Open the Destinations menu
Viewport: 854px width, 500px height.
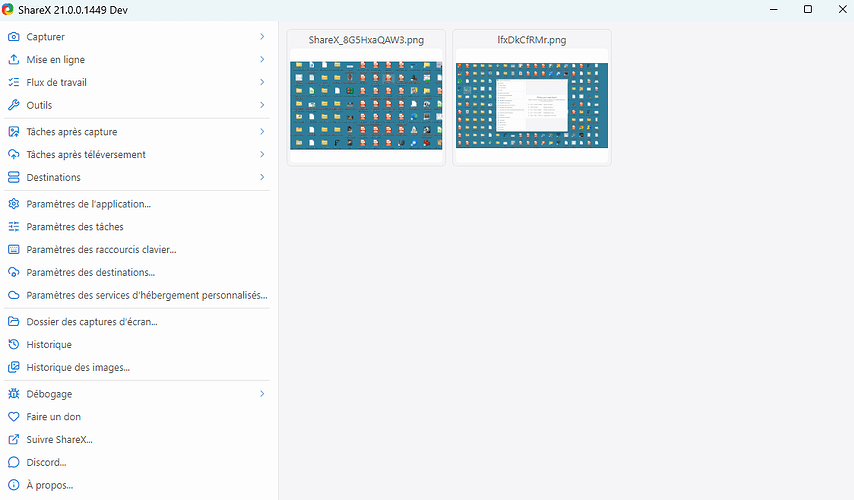pyautogui.click(x=137, y=178)
